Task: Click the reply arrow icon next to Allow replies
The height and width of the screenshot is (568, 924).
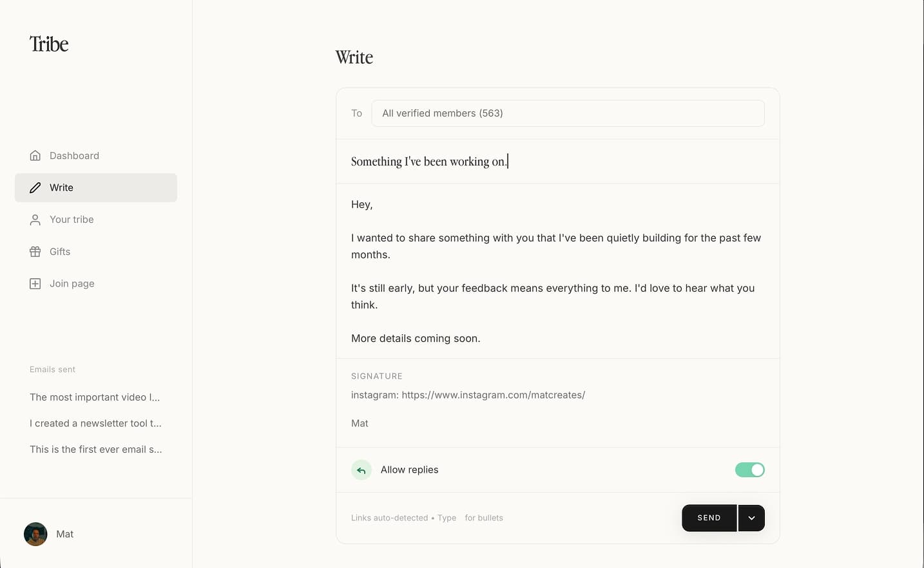Action: click(x=361, y=469)
